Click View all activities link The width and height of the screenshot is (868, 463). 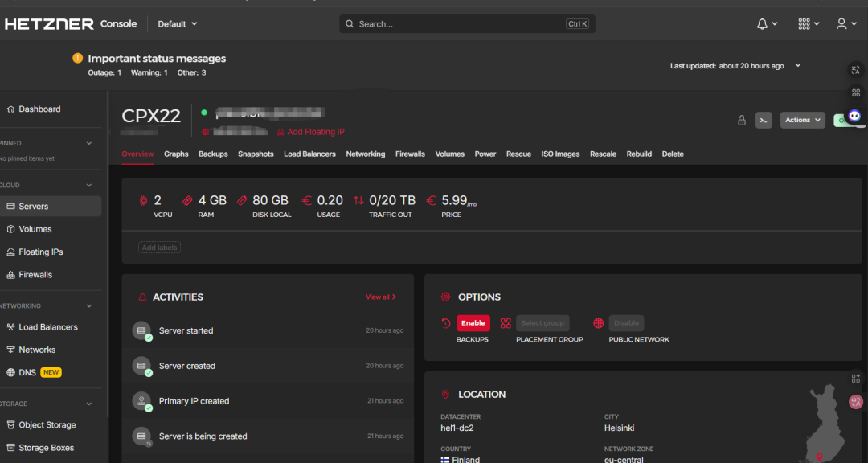[x=381, y=297]
